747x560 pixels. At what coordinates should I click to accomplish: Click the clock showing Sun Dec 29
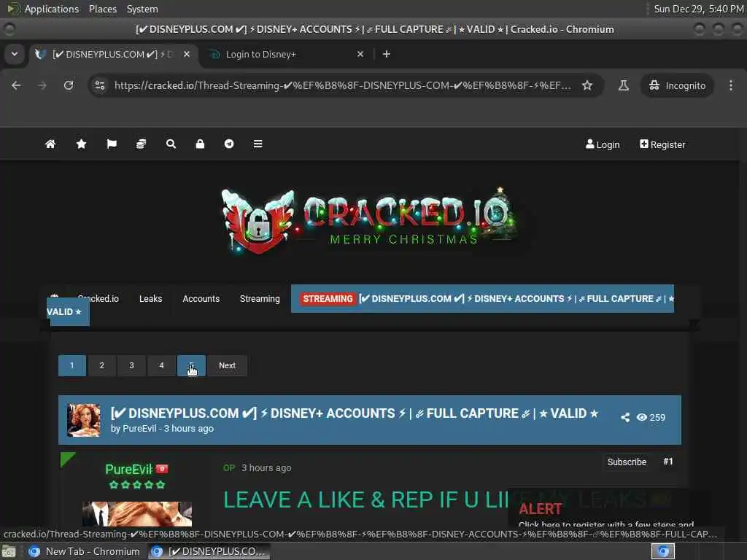tap(698, 9)
